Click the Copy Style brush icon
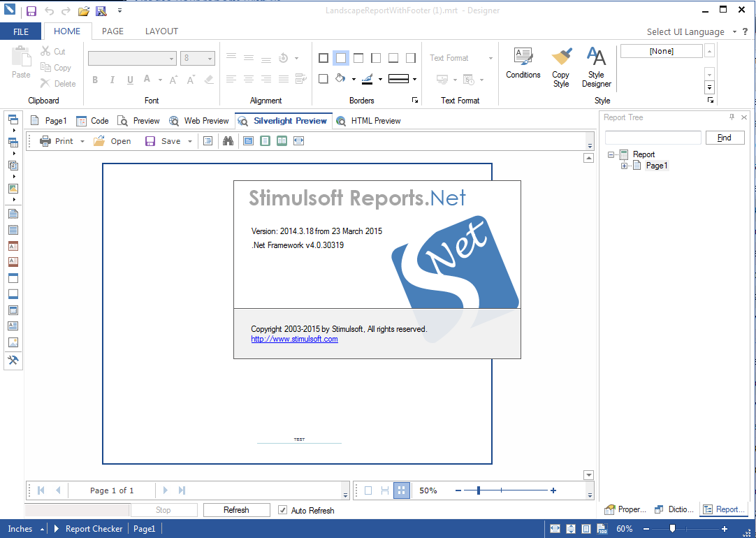This screenshot has height=538, width=756. point(561,56)
